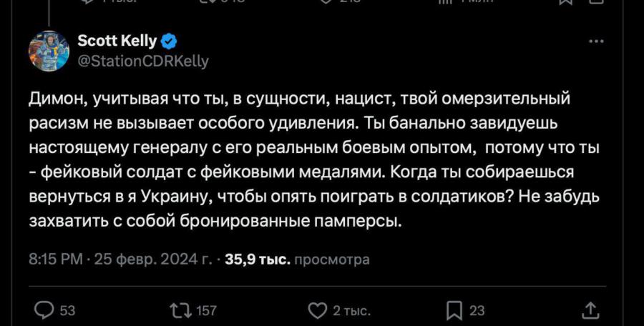Click the cut-off bookmark icon of previous tweet
Viewport: 644px width, 326px height.
point(565,2)
